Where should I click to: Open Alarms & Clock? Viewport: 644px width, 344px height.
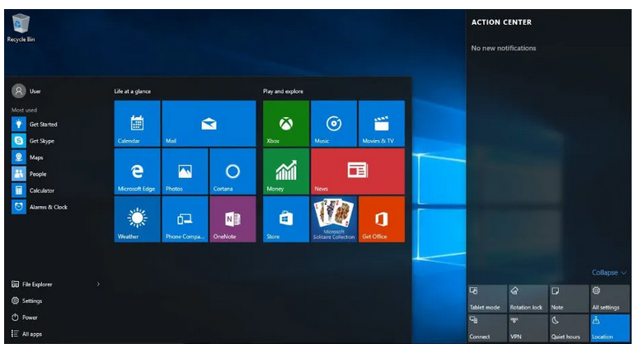coord(40,207)
